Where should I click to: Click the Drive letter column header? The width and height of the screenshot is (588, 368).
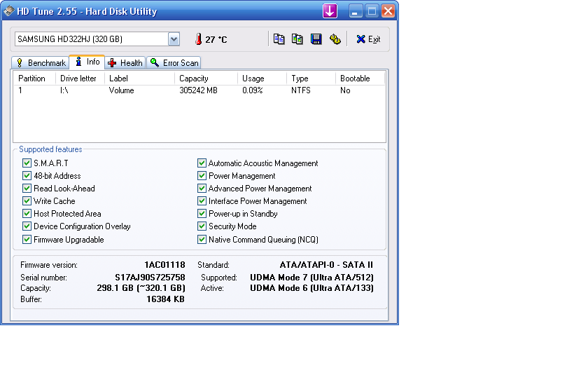[x=80, y=79]
